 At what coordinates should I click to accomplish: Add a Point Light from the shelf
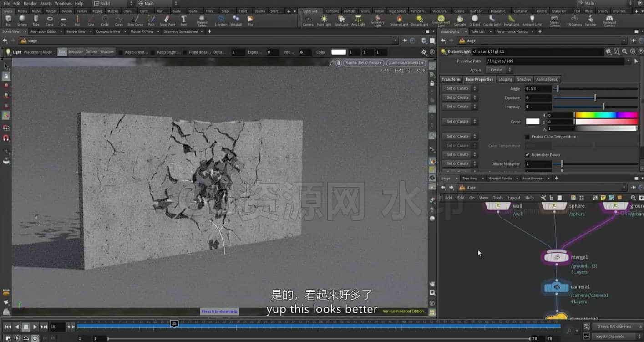[x=324, y=20]
